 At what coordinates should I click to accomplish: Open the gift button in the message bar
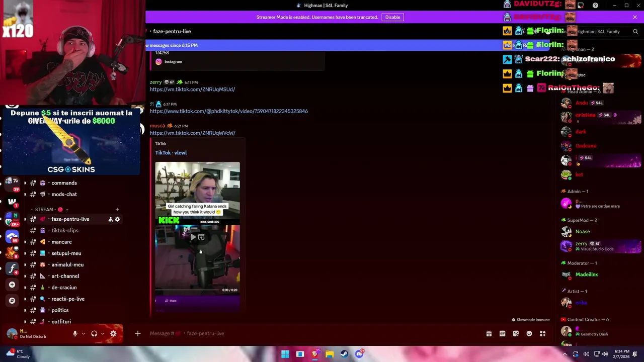pyautogui.click(x=489, y=333)
